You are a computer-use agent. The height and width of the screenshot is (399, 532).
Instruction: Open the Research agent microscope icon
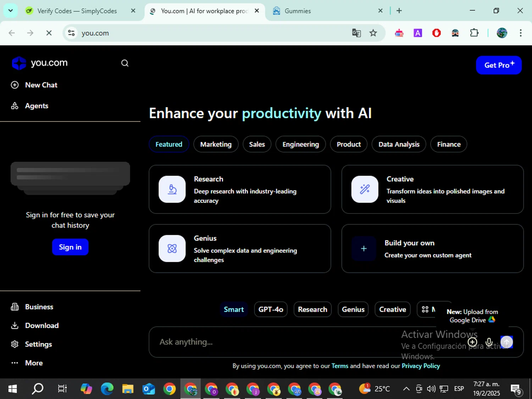(x=172, y=189)
